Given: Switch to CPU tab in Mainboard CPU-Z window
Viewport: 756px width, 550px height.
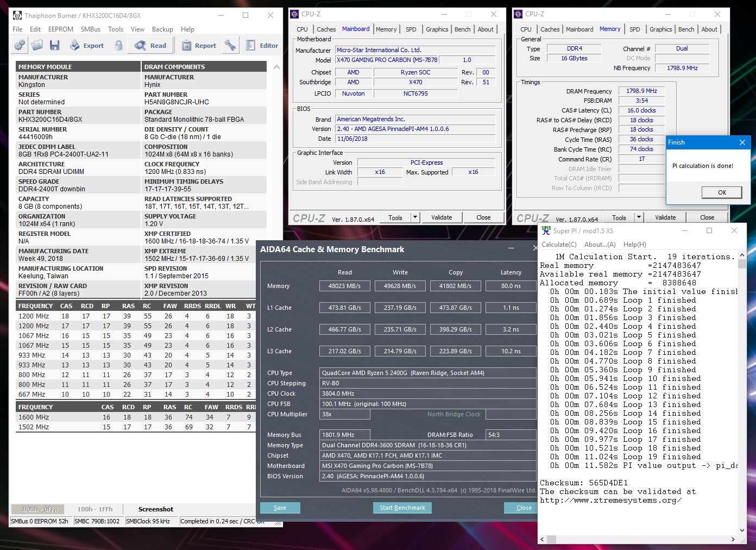Looking at the screenshot, I should [x=302, y=29].
